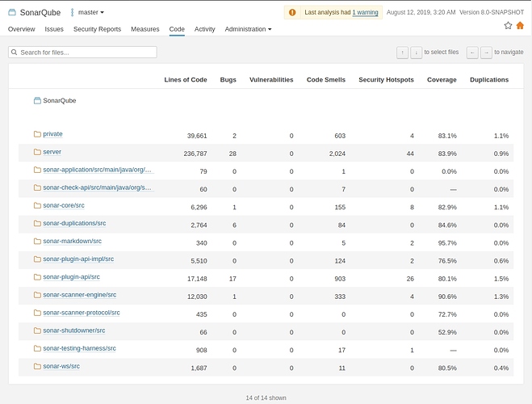
Task: Click server lines of code 236,787
Action: tap(195, 154)
